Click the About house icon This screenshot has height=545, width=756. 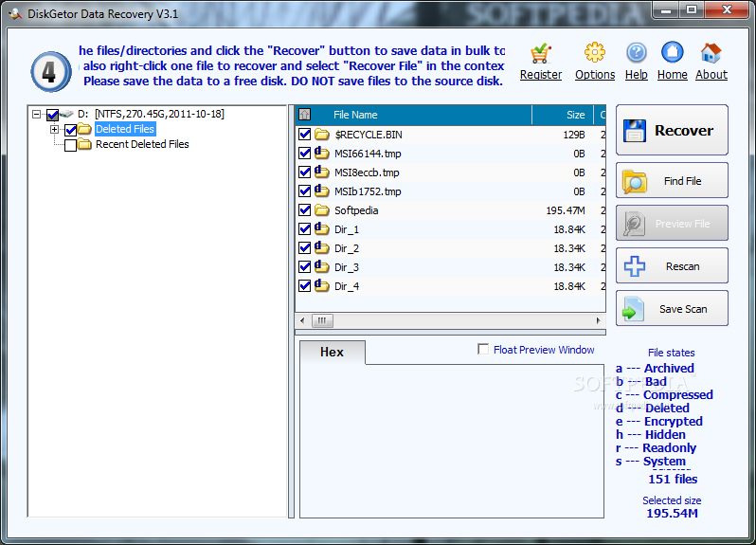pyautogui.click(x=711, y=52)
